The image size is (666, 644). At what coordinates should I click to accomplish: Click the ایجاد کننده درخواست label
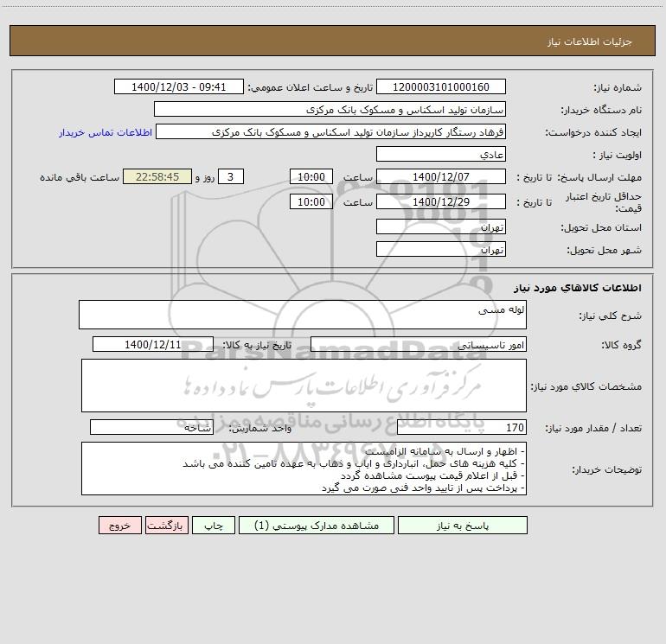tap(593, 132)
